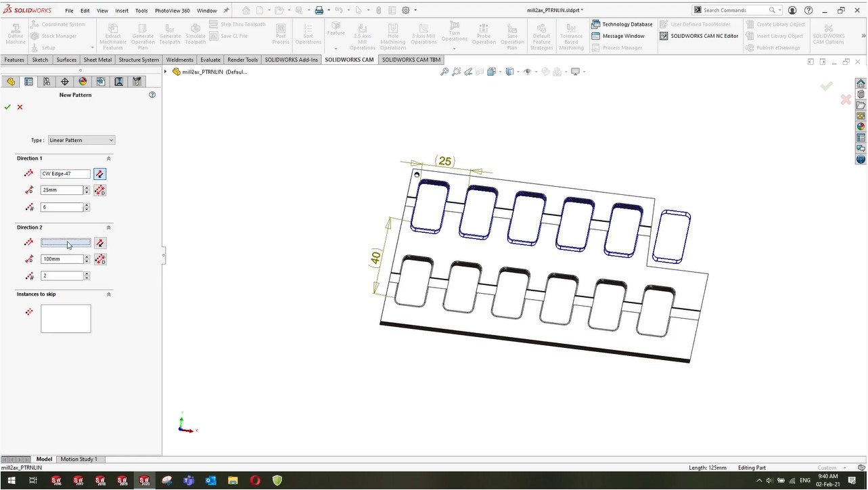Image resolution: width=868 pixels, height=490 pixels.
Task: Toggle reverse direction for Direction 2
Action: pos(99,243)
